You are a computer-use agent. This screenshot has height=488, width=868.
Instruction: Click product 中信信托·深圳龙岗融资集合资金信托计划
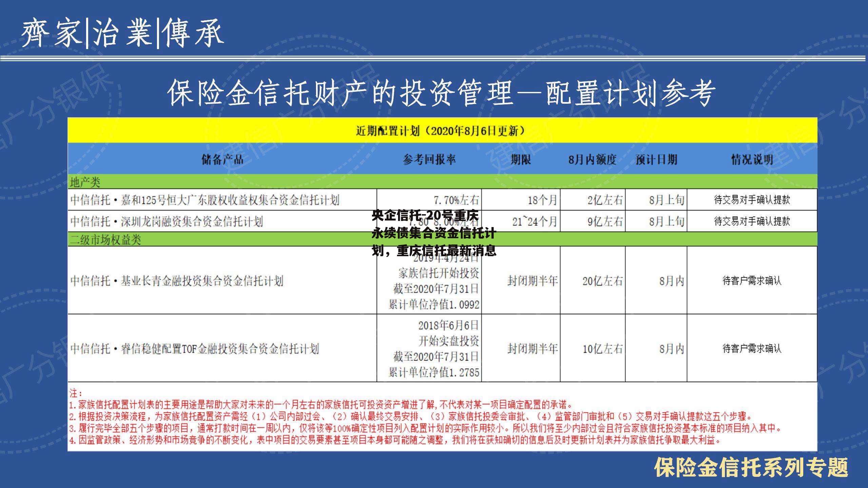pyautogui.click(x=166, y=222)
